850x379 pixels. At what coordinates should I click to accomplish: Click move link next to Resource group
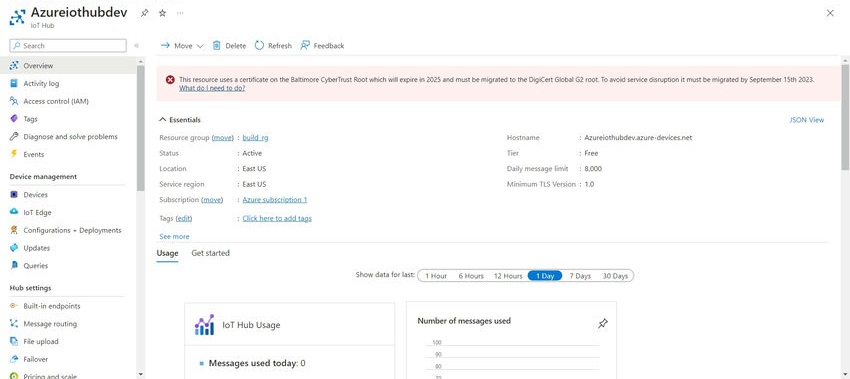[223, 138]
